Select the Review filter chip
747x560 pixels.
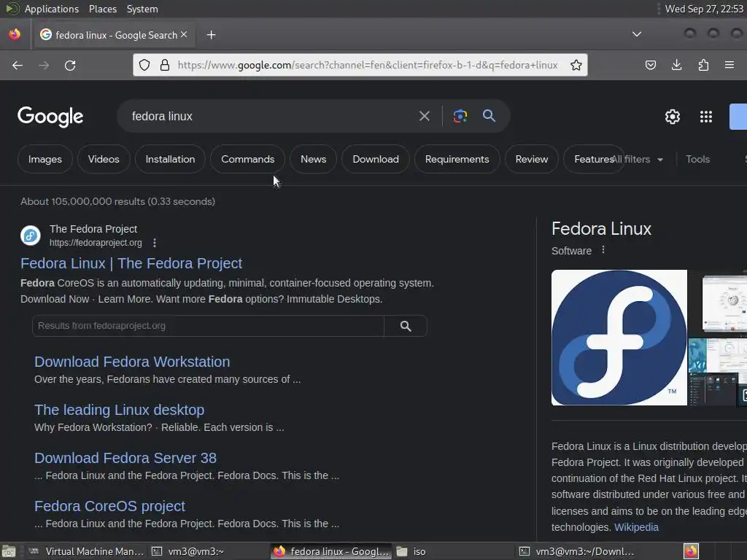(531, 159)
